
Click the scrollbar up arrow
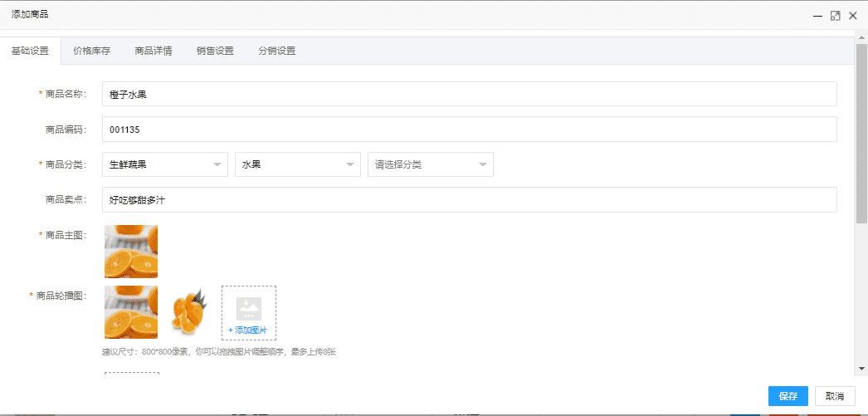pos(861,37)
